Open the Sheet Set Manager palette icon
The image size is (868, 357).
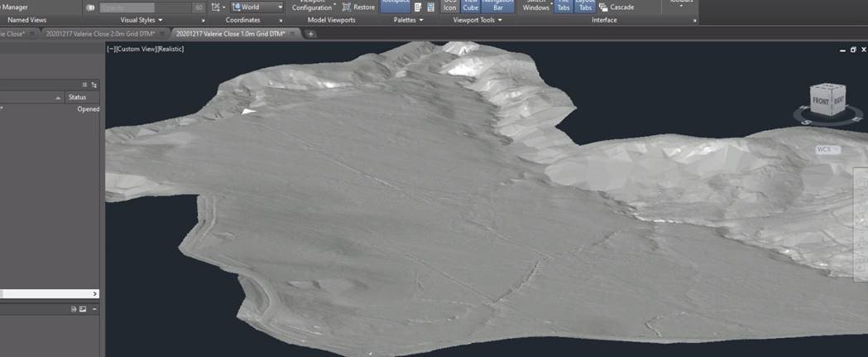tap(430, 7)
